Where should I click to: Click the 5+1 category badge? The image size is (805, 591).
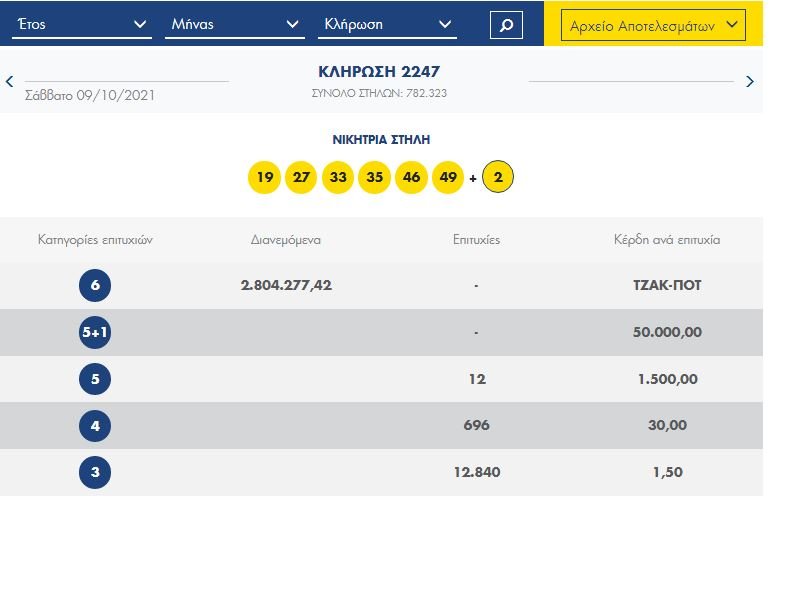[x=95, y=333]
